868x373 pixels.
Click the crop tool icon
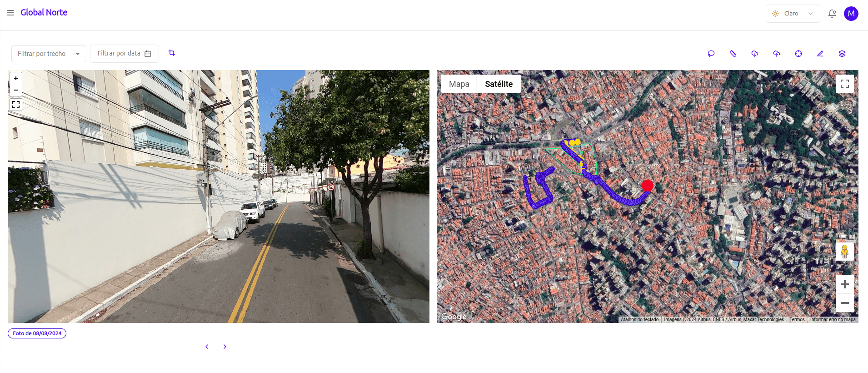(x=172, y=53)
